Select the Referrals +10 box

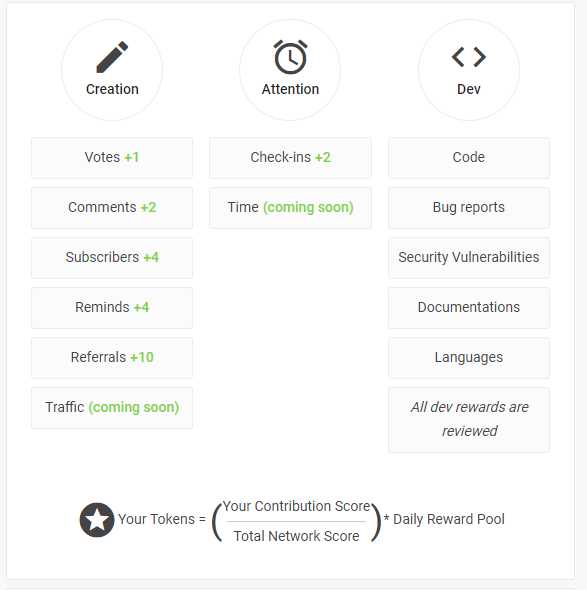112,358
